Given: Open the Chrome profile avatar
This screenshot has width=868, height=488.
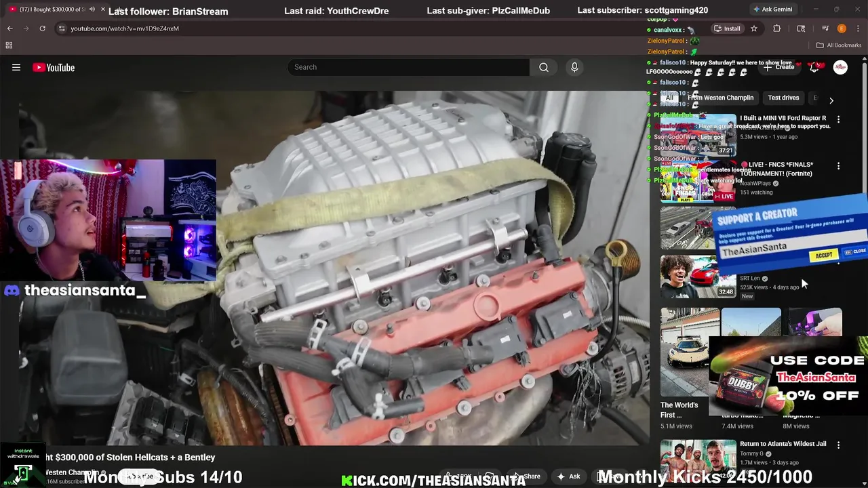Looking at the screenshot, I should click(842, 28).
